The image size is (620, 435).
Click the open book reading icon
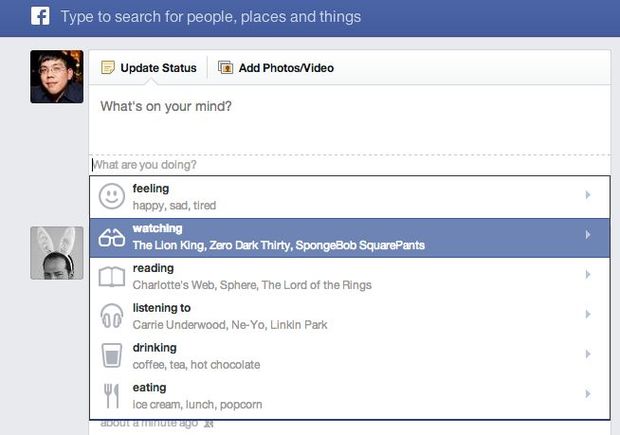[x=112, y=276]
